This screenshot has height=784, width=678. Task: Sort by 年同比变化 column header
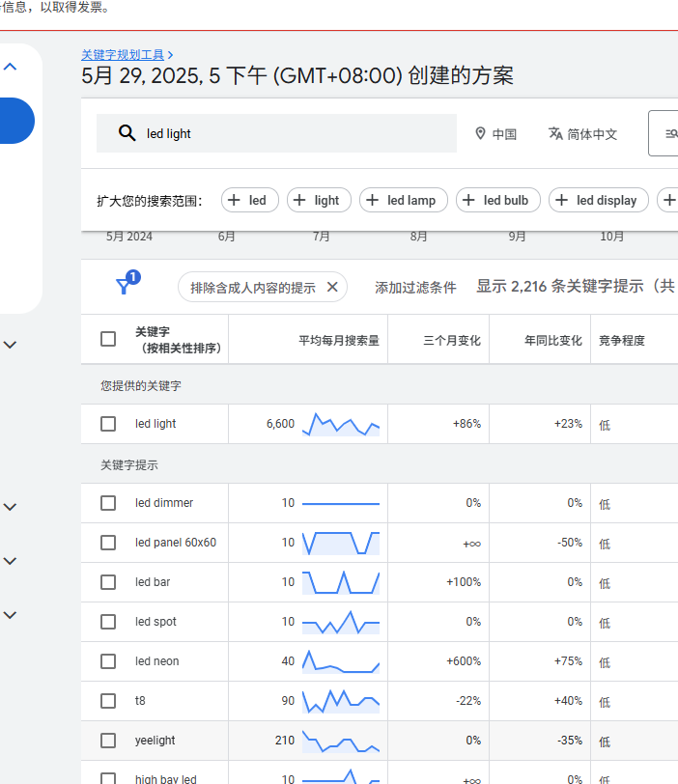[552, 340]
